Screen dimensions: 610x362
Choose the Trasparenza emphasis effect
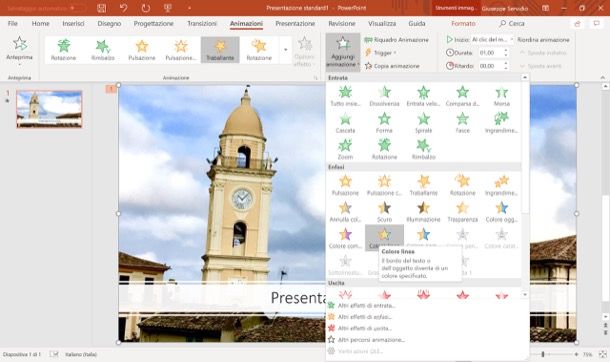(x=463, y=212)
